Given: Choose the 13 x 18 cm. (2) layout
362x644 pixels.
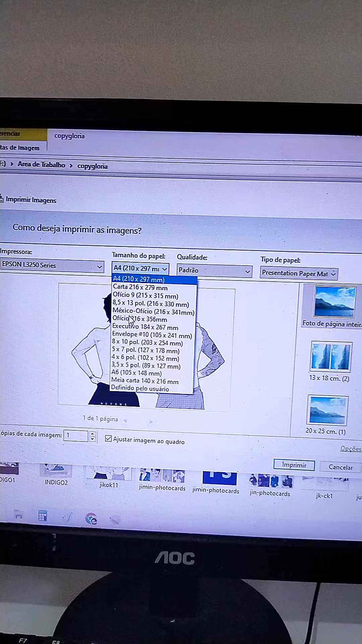Looking at the screenshot, I should [331, 357].
